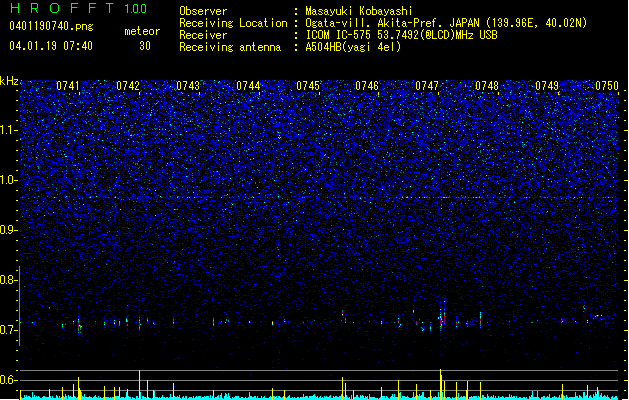Click the tallest yellow intensity spike near 0747
The width and height of the screenshot is (629, 400).
pos(441,384)
